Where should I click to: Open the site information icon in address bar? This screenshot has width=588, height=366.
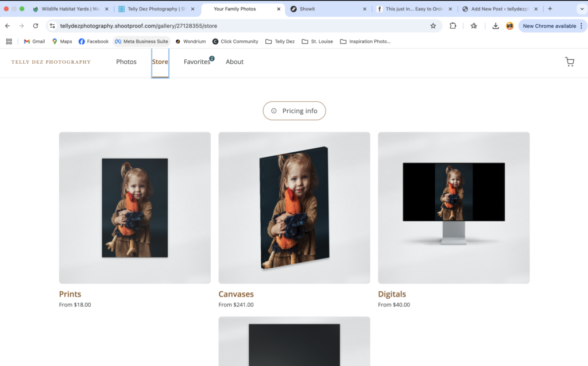52,26
